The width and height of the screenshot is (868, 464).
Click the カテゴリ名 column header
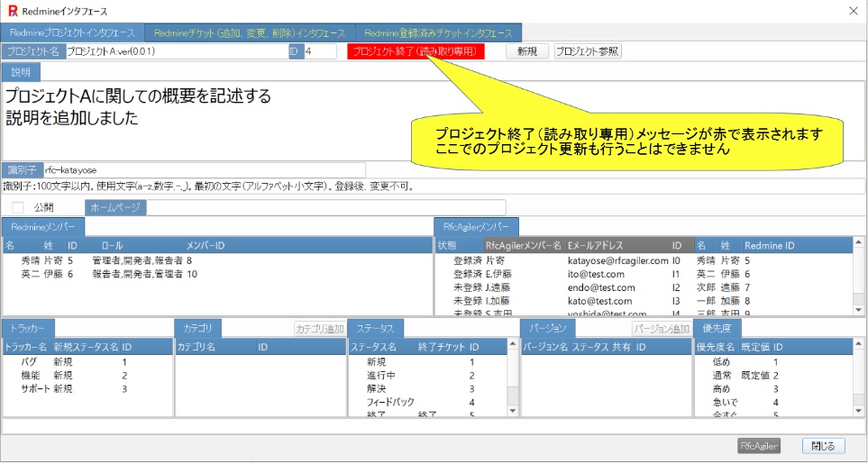click(196, 347)
